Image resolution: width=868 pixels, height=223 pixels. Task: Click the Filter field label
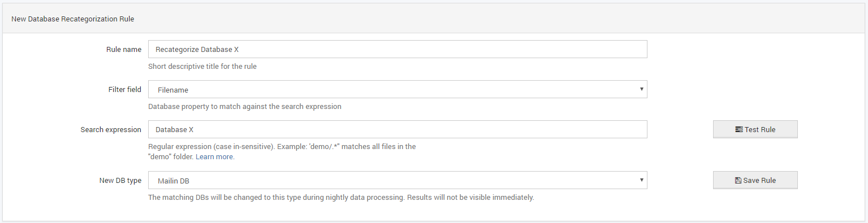pos(124,89)
